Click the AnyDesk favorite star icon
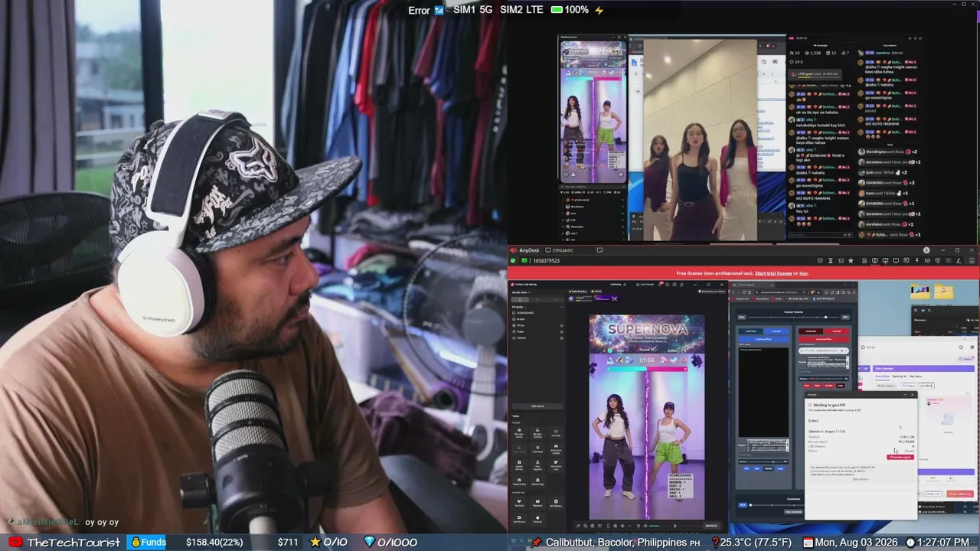 pyautogui.click(x=851, y=261)
